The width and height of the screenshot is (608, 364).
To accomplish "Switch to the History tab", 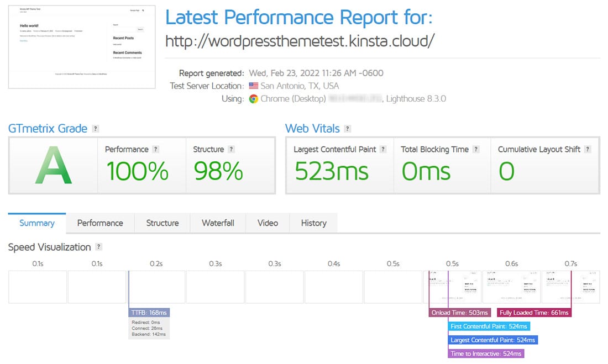I will 313,223.
